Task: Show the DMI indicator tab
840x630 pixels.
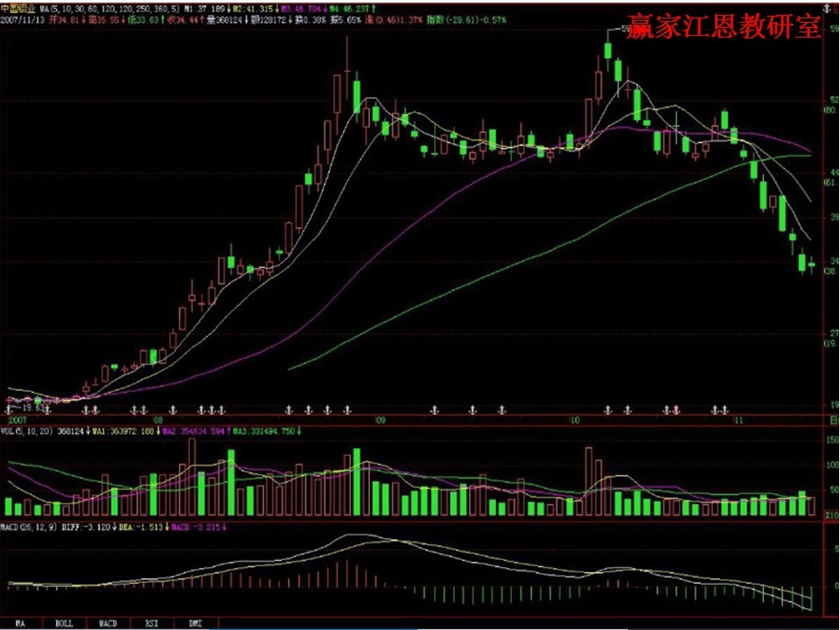Action: point(194,624)
